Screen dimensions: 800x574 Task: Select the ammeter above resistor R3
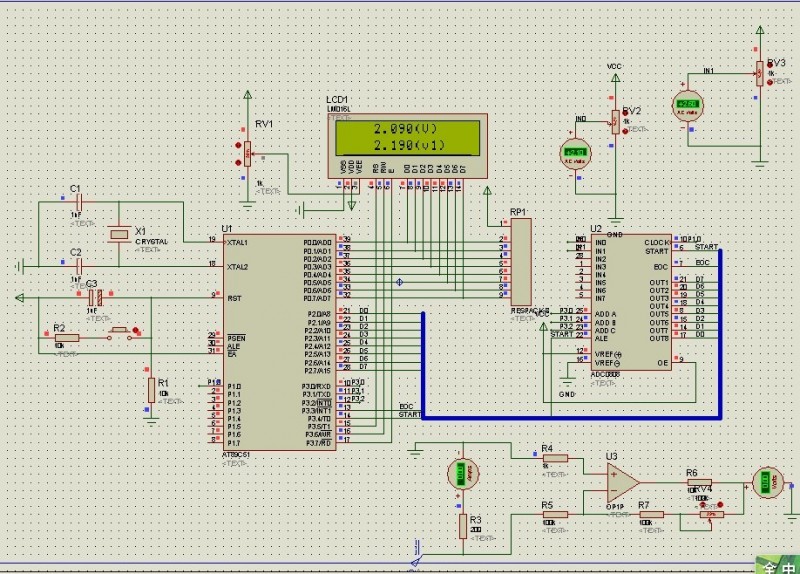pos(460,476)
